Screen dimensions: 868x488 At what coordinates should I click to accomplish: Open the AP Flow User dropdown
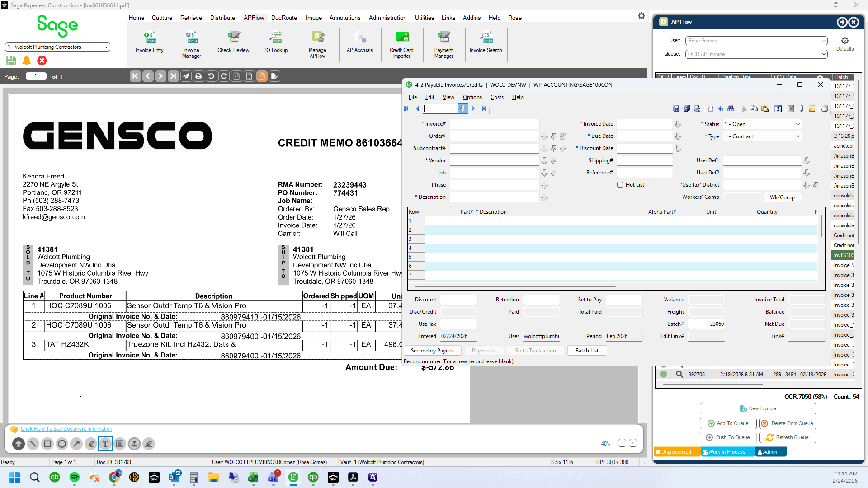point(756,41)
